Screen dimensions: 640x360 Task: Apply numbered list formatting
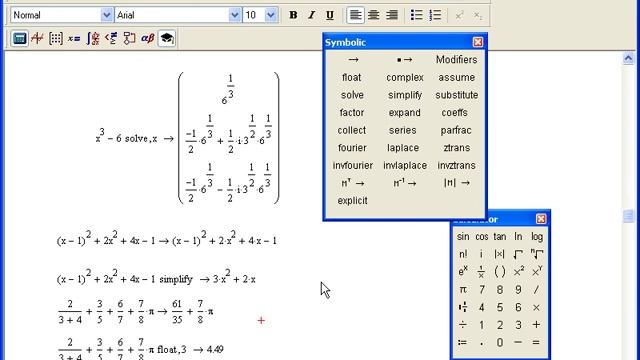click(x=436, y=15)
